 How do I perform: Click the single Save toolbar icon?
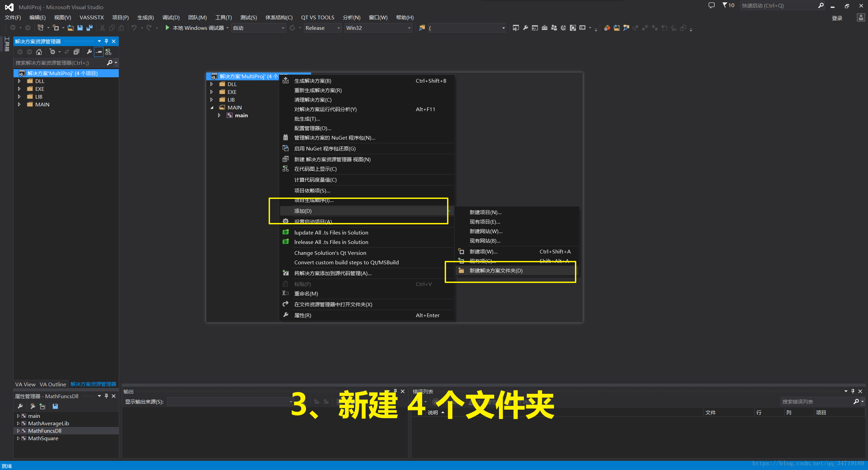80,28
